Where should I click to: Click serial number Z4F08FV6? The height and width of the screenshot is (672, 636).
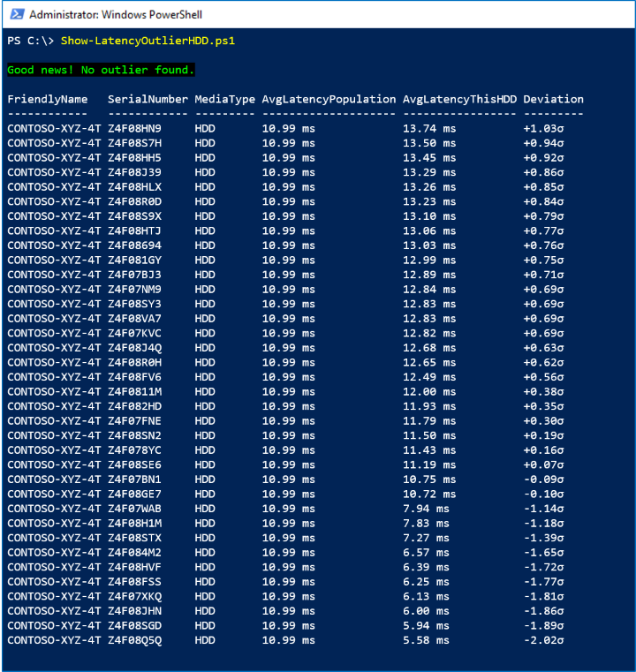134,377
